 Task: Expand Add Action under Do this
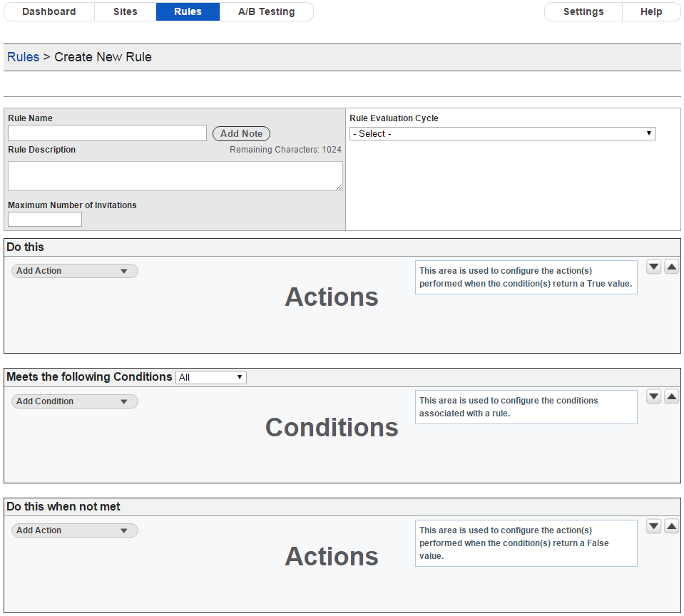[x=75, y=271]
